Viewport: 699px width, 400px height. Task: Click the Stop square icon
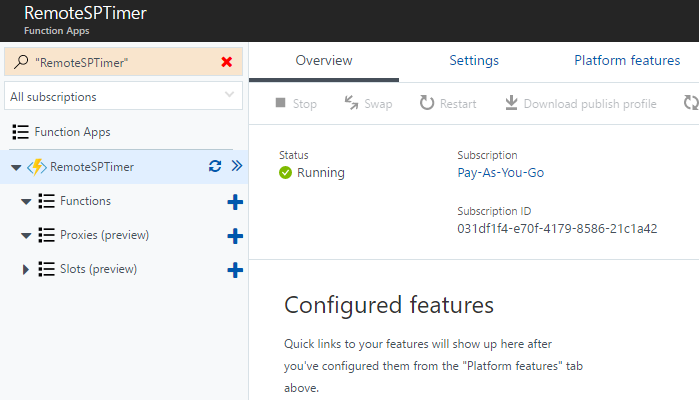click(x=280, y=103)
